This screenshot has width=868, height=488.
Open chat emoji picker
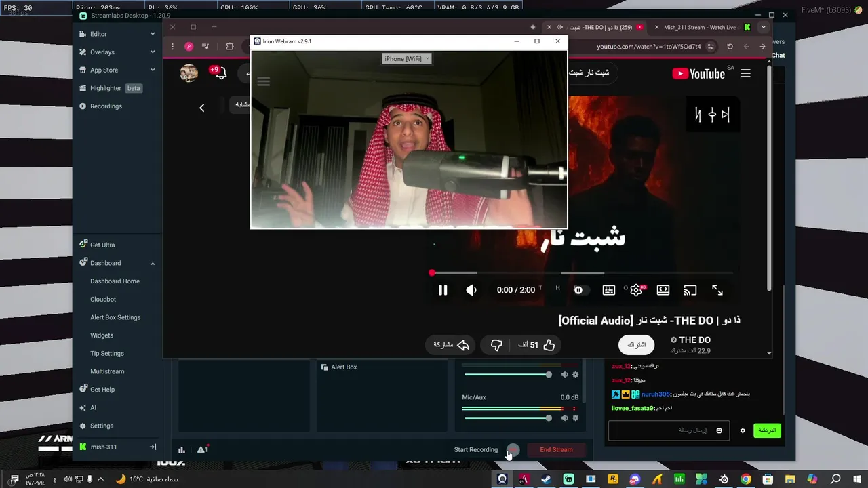[x=719, y=430]
